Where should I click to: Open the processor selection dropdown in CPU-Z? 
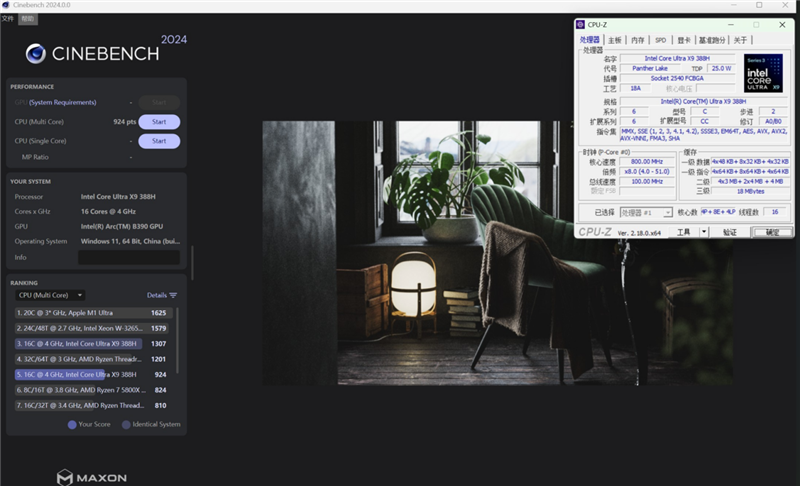click(x=646, y=212)
